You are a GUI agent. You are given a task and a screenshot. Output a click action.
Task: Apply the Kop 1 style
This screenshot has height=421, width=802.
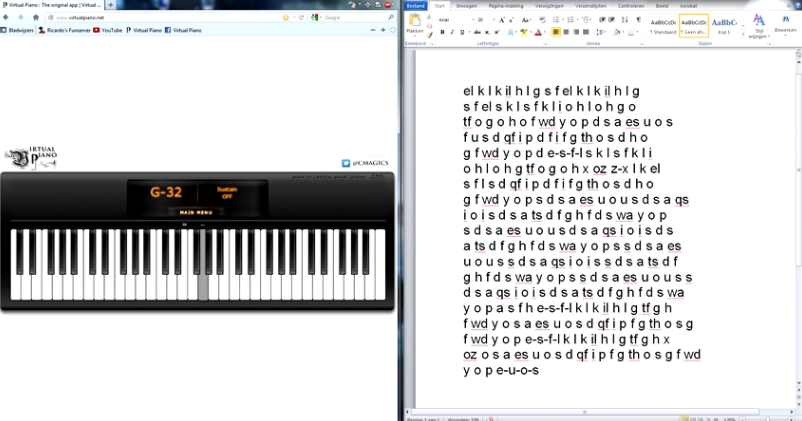724,27
